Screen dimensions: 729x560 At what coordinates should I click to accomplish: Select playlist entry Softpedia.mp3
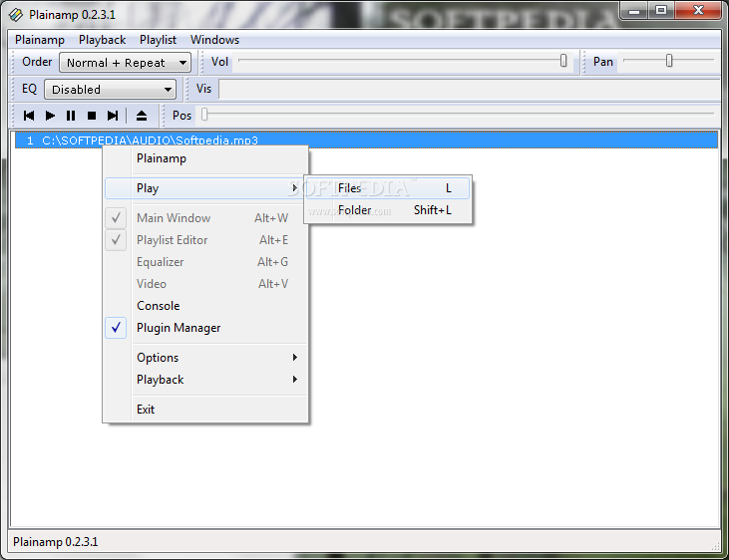tap(366, 140)
